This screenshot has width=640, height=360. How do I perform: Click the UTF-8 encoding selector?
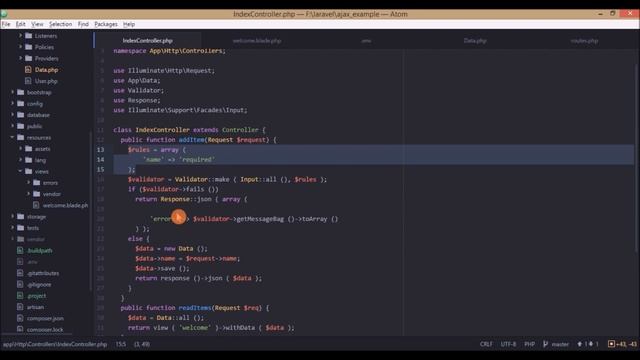pos(509,344)
